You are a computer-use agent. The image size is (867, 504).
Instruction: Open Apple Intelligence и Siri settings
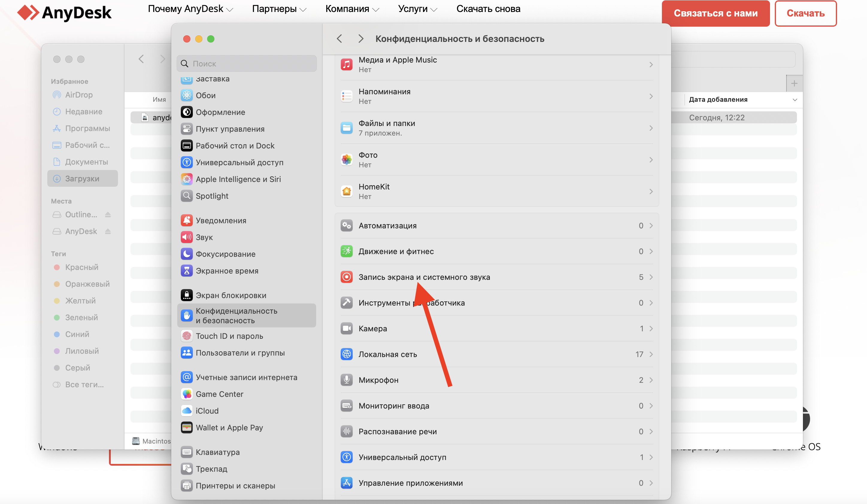(x=246, y=179)
